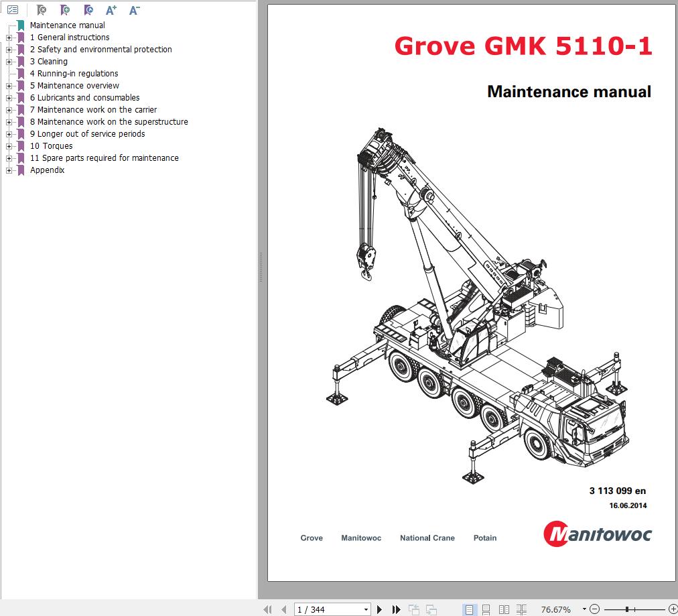This screenshot has width=678, height=616.
Task: Open the zoom percentage dropdown
Action: click(584, 609)
